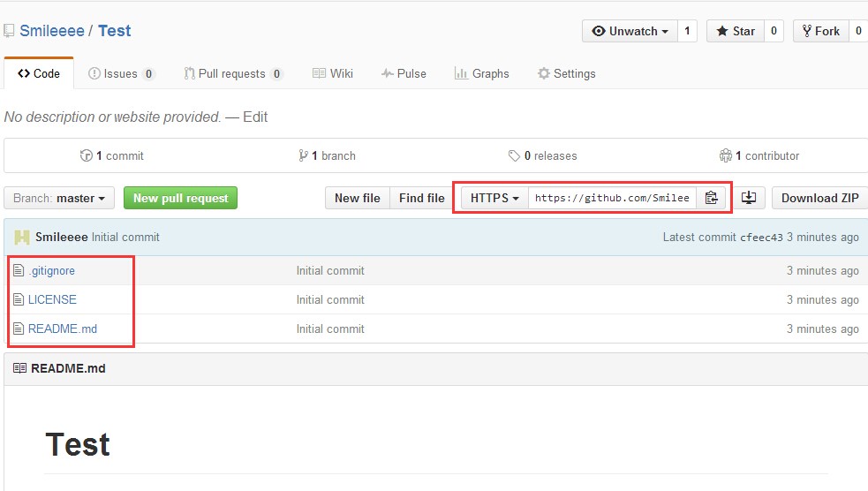Click the New pull request button
This screenshot has height=491, width=868.
[180, 198]
